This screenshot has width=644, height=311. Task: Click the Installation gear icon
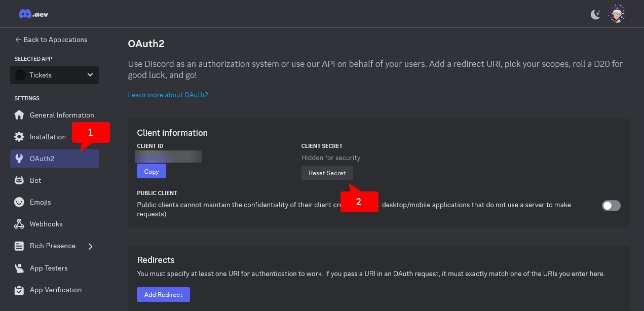(x=19, y=137)
